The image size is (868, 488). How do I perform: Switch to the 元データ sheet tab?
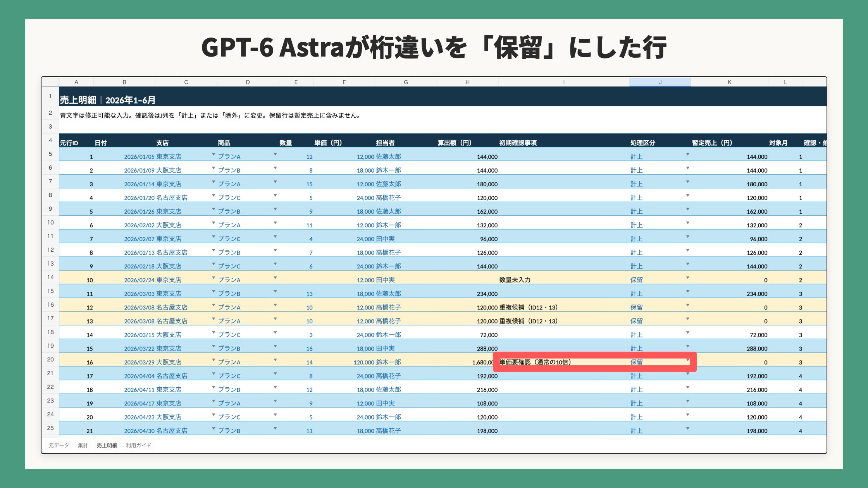click(x=59, y=445)
